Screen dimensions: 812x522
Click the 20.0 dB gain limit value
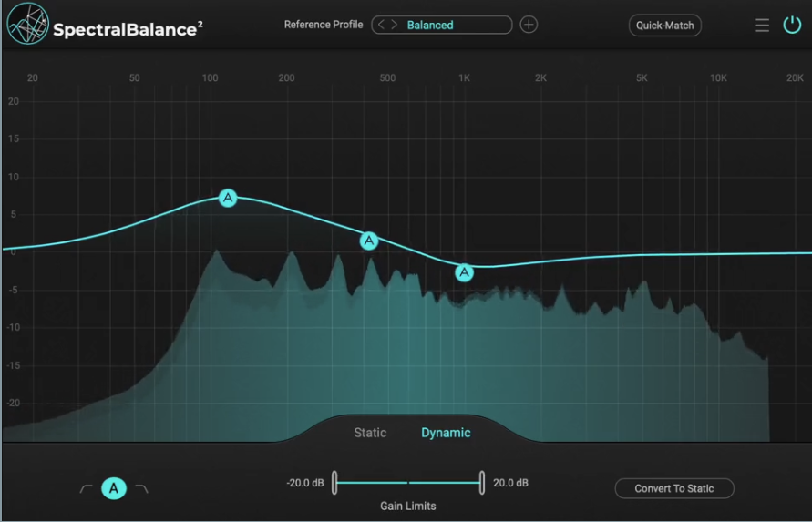[x=510, y=483]
